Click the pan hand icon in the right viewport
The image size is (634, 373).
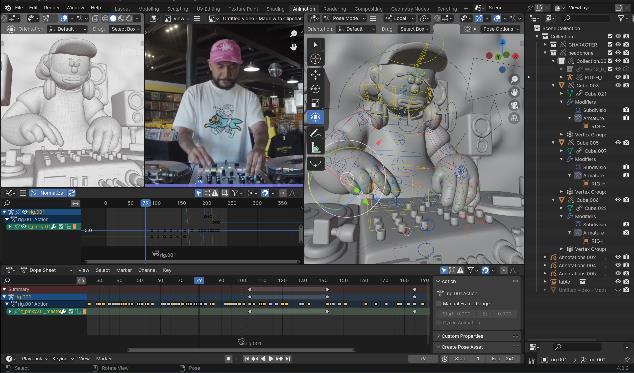coord(514,92)
